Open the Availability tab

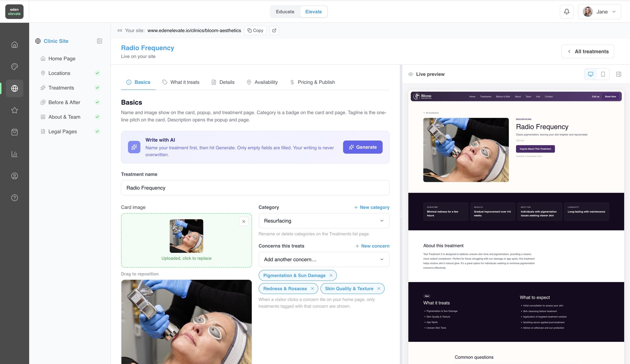[262, 82]
